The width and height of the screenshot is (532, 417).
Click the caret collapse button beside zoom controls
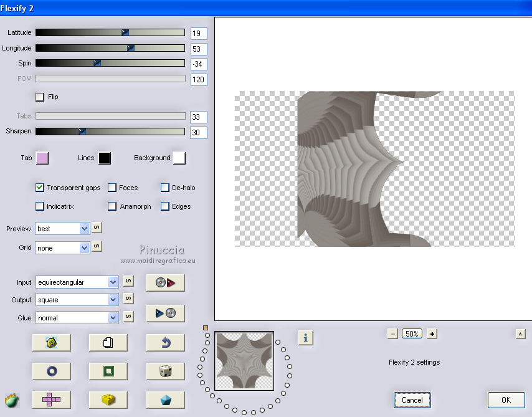520,334
